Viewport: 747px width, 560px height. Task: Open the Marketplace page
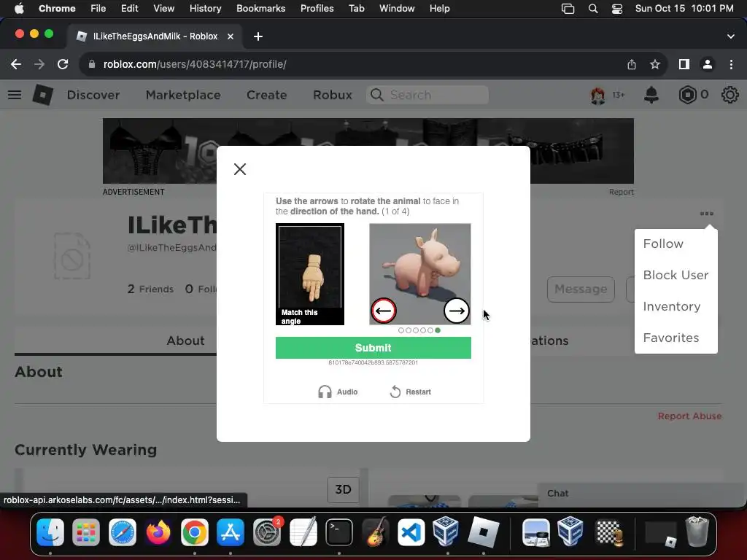click(x=183, y=95)
